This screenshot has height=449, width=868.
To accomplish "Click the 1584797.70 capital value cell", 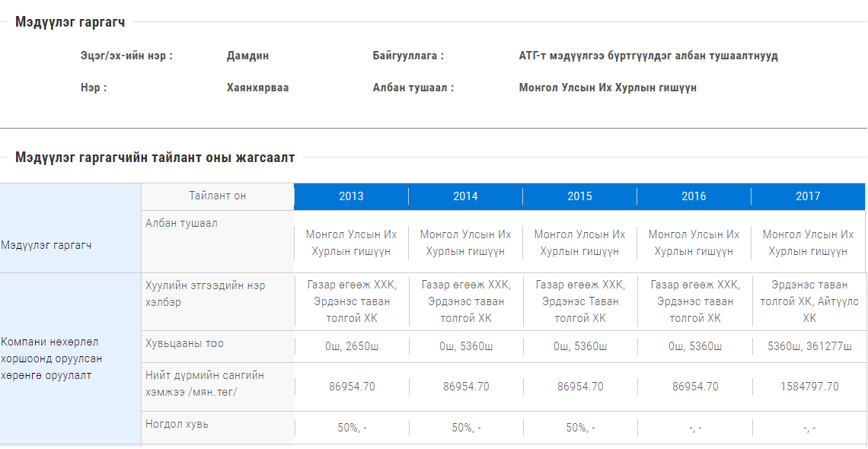I will tap(809, 387).
